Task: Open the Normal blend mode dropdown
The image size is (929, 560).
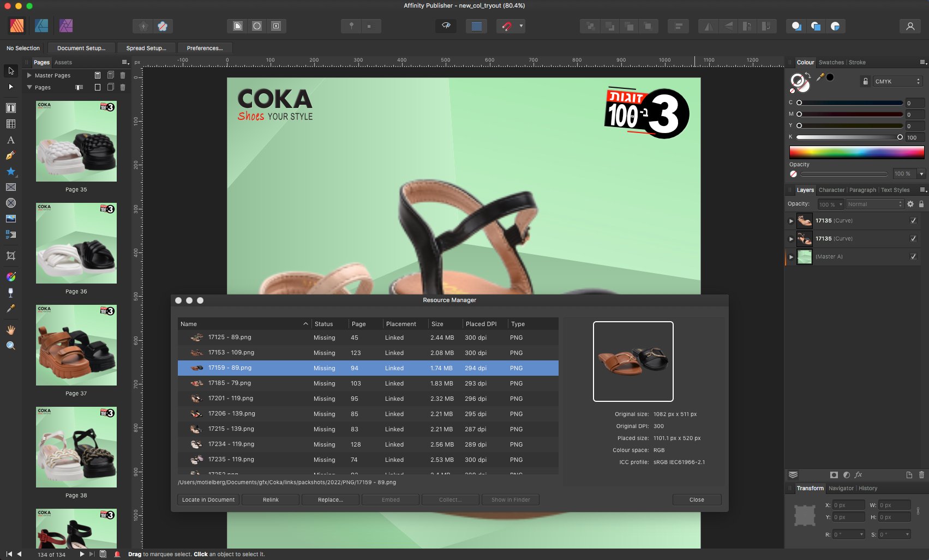Action: point(874,204)
